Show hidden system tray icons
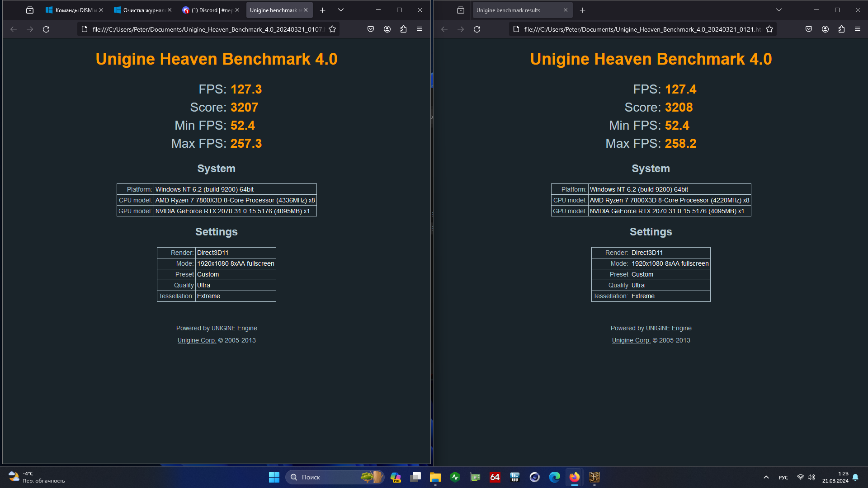The height and width of the screenshot is (488, 868). (x=766, y=477)
